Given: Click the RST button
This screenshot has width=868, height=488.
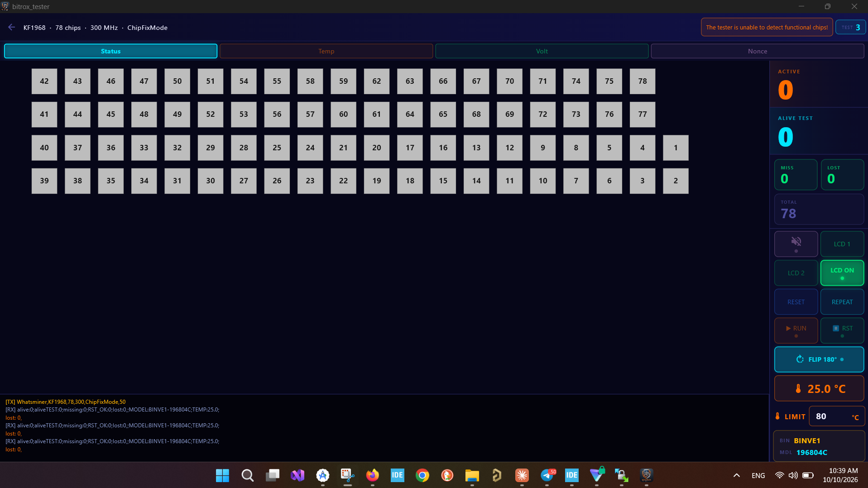Looking at the screenshot, I should (x=842, y=330).
